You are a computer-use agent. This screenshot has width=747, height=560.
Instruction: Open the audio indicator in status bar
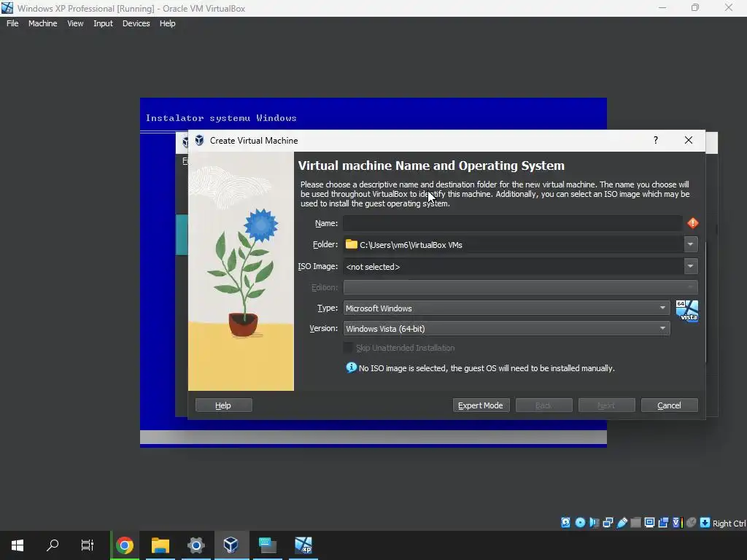point(594,522)
